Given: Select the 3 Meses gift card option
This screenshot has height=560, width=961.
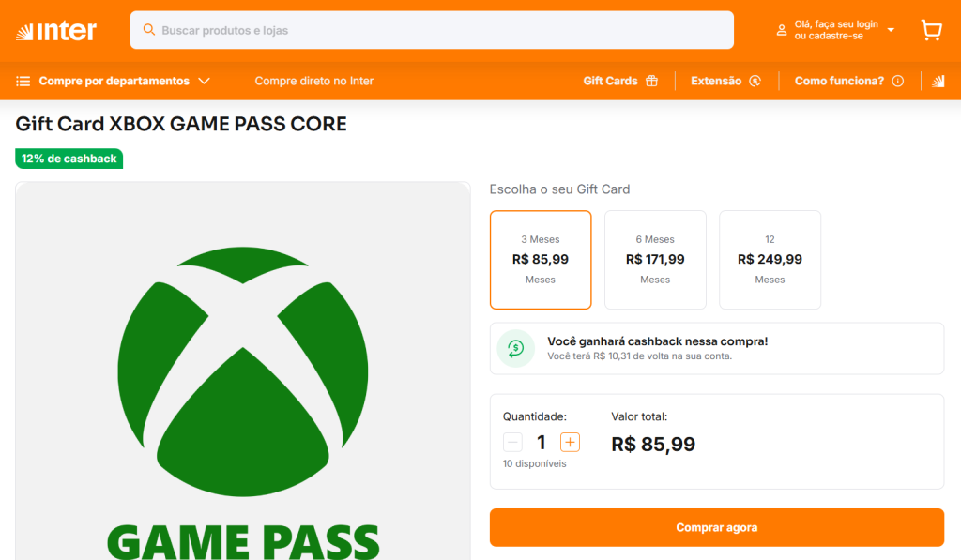Looking at the screenshot, I should (x=541, y=260).
